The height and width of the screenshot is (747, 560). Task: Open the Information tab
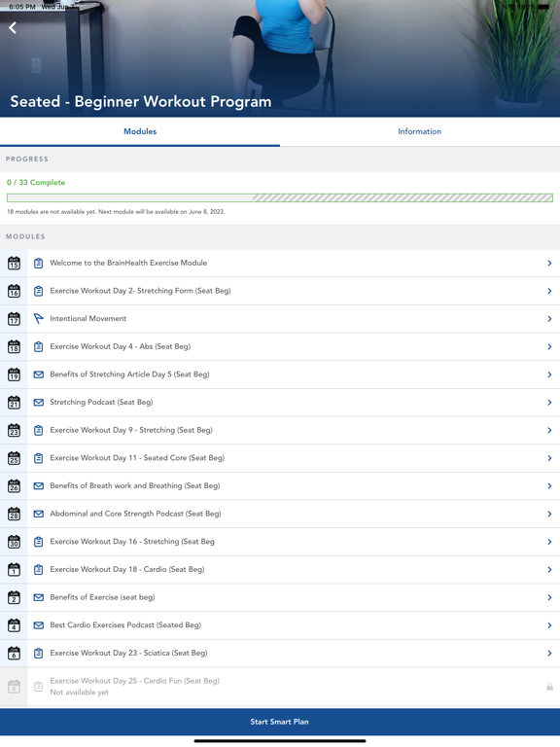click(x=420, y=131)
